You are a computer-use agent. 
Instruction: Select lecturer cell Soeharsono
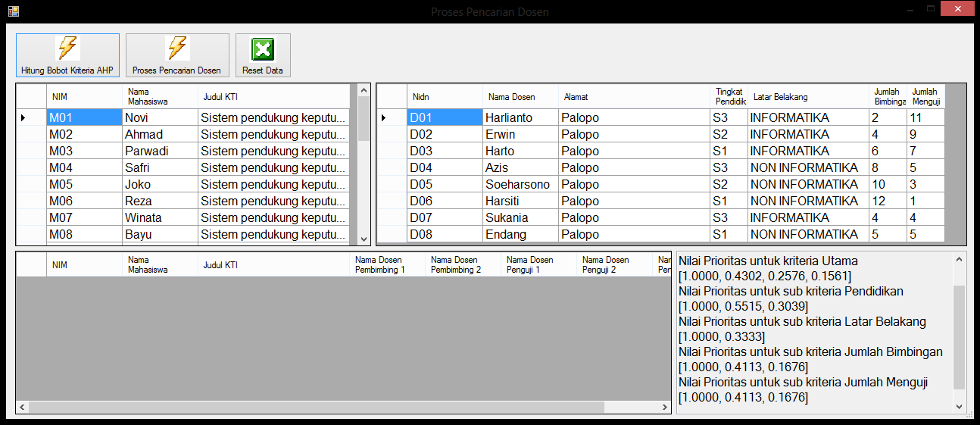tap(520, 184)
